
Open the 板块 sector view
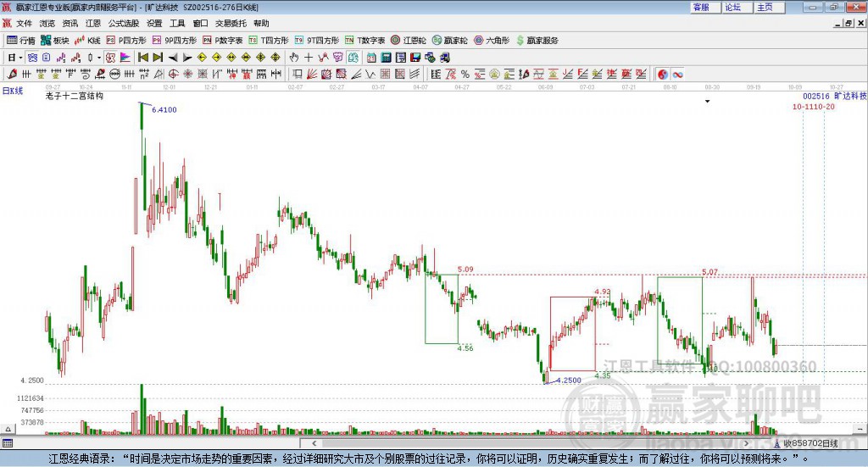pyautogui.click(x=54, y=41)
